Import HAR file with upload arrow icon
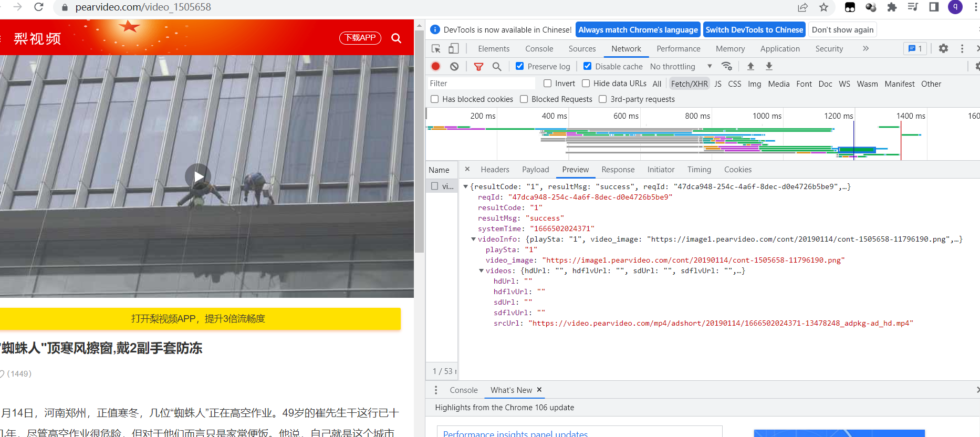The width and height of the screenshot is (980, 437). click(750, 66)
